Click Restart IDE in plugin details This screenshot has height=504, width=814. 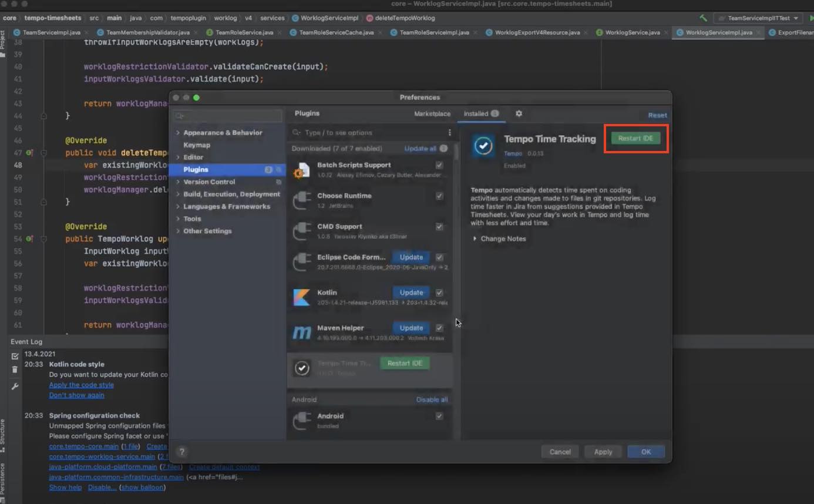pos(635,139)
